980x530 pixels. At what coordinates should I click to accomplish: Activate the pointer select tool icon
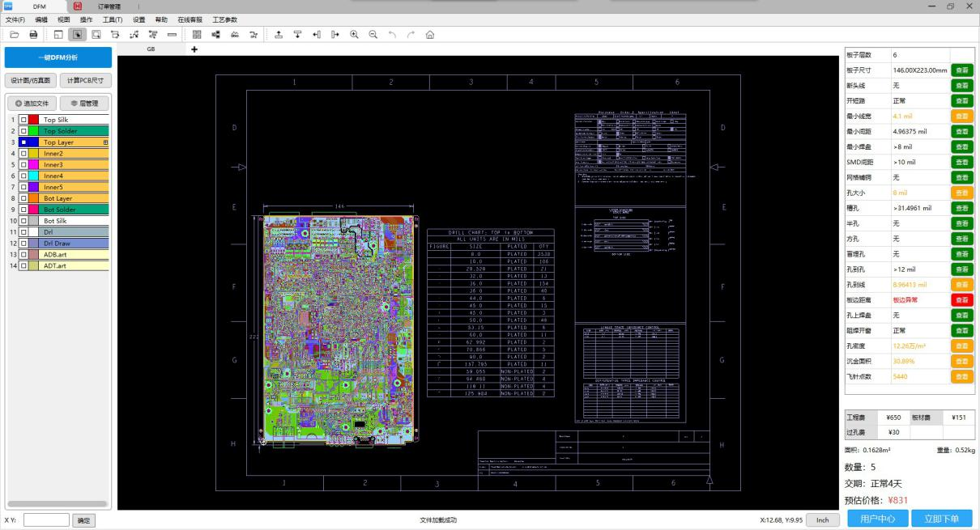pos(78,35)
